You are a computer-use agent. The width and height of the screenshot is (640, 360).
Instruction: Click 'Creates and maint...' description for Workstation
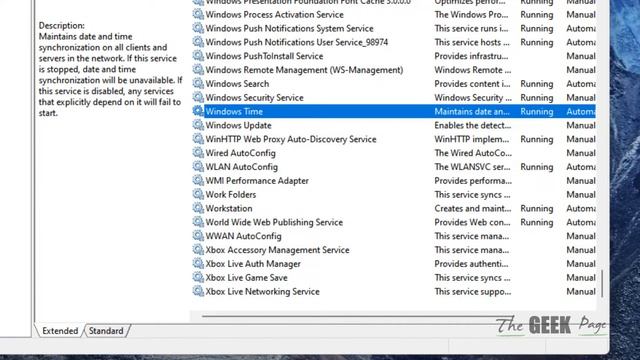[x=472, y=209]
